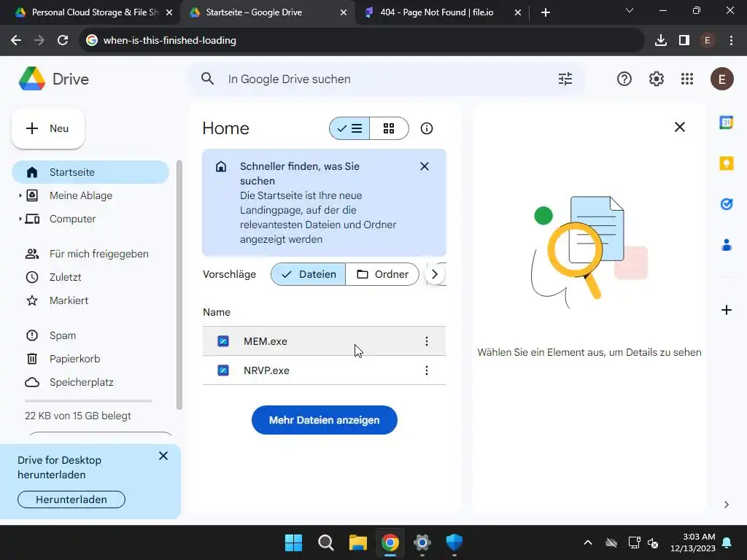747x560 pixels.
Task: Switch to list view layout
Action: click(349, 128)
